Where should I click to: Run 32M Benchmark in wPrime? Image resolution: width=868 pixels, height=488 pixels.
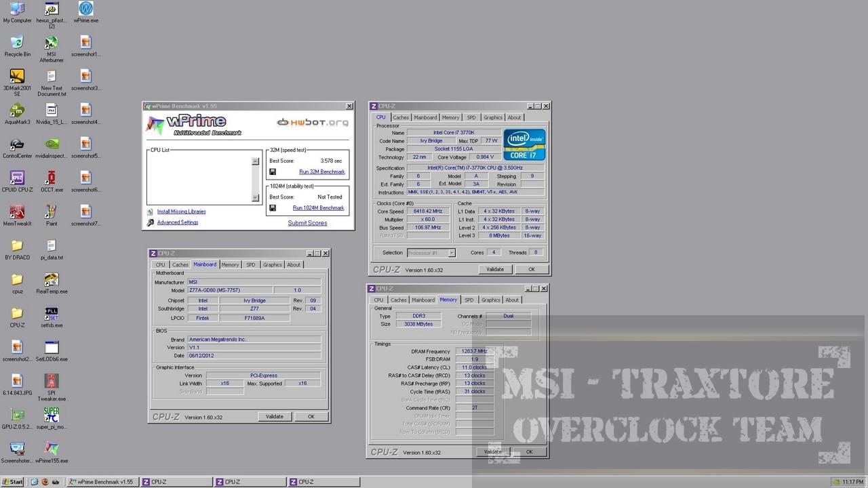point(322,172)
